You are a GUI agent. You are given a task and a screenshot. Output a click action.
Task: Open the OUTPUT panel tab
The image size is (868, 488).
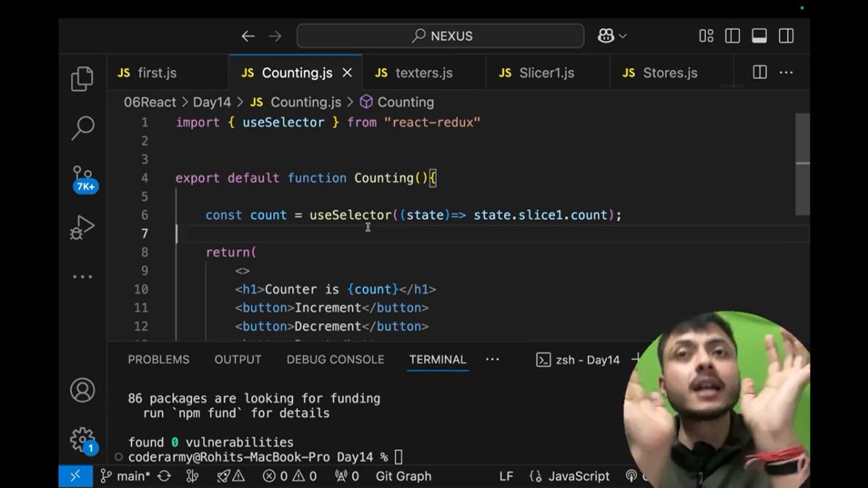click(x=238, y=359)
